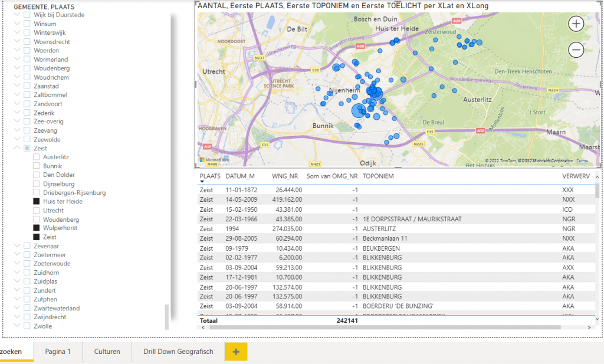
Task: Open the map Terms link
Action: coord(582,160)
